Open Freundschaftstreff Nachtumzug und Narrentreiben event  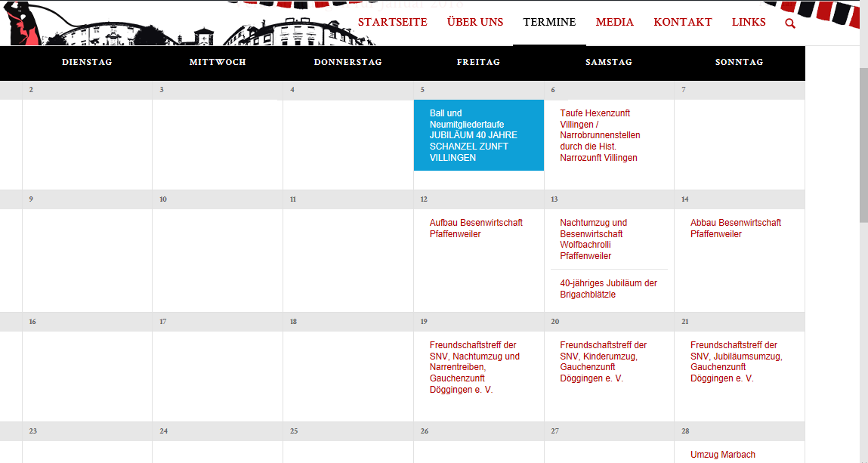474,367
